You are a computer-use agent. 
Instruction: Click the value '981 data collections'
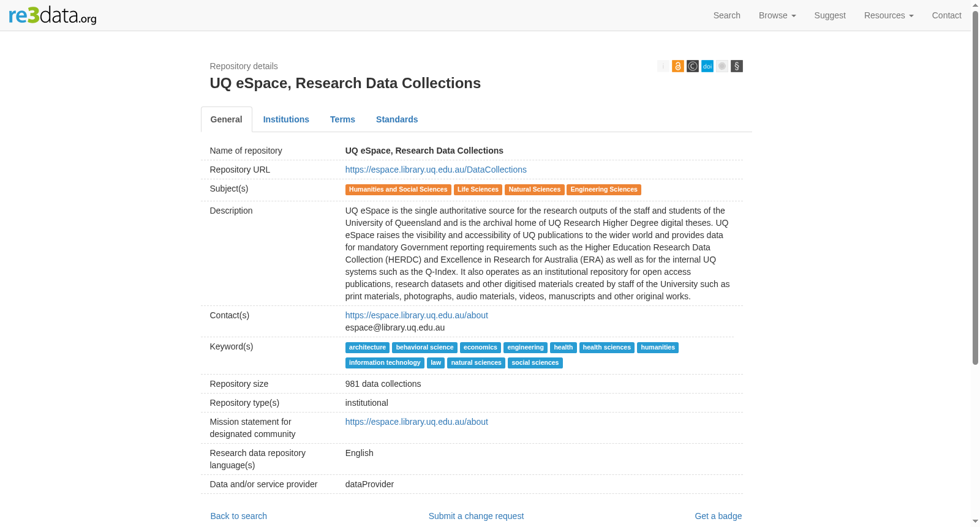pos(383,384)
